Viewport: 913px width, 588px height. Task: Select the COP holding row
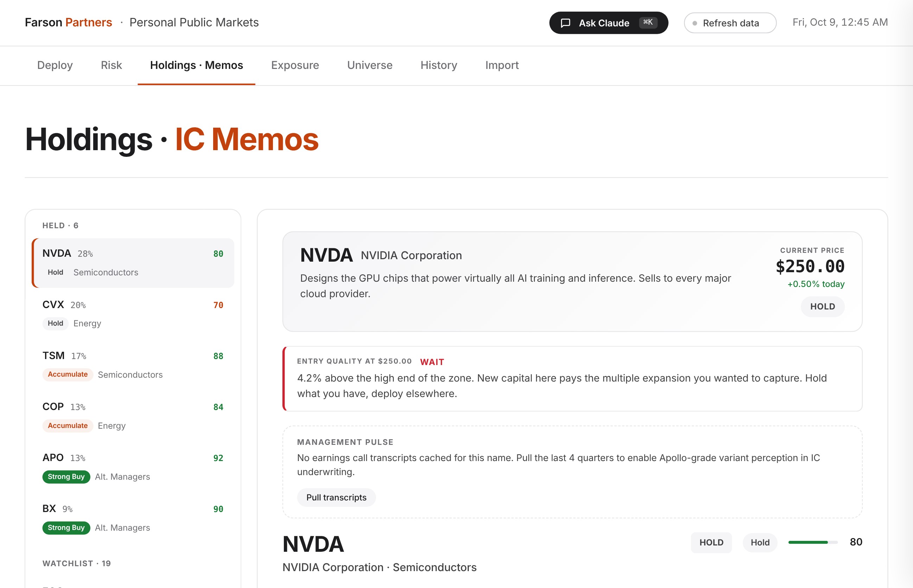tap(133, 416)
